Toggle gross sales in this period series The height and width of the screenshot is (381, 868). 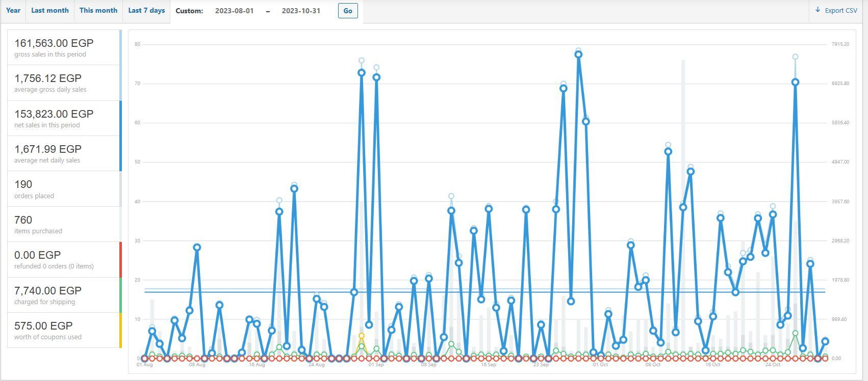pyautogui.click(x=64, y=47)
